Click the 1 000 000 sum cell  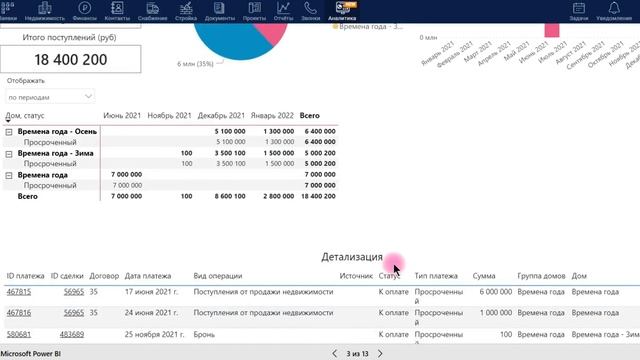pos(496,313)
